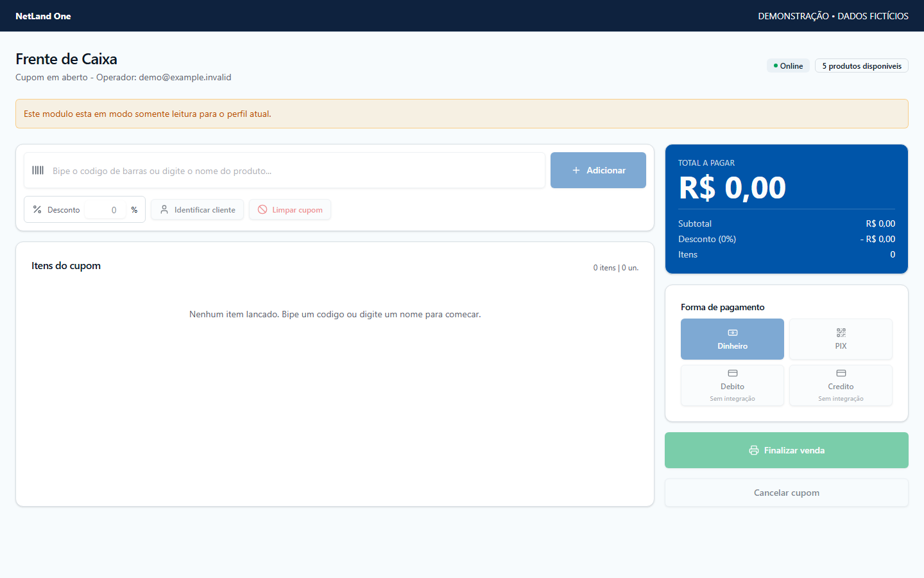Click the cash icon on Dinheiro
The image size is (924, 578).
[732, 333]
